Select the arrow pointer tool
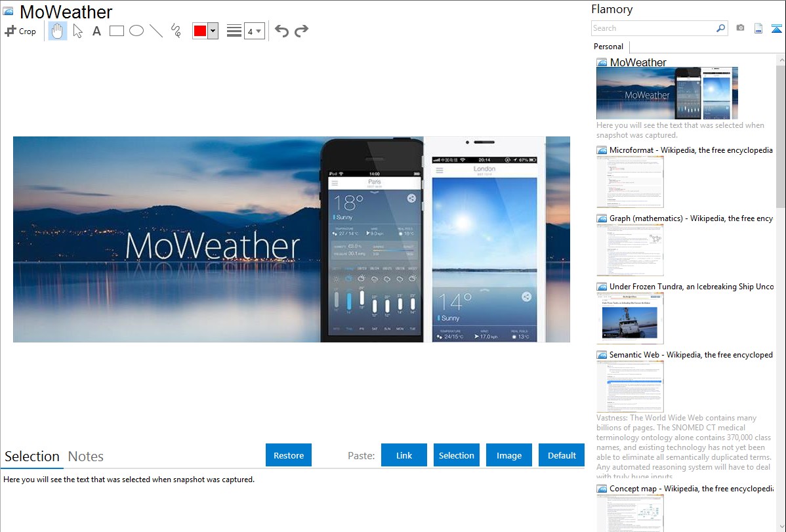Screen dimensions: 786x532 [x=77, y=31]
